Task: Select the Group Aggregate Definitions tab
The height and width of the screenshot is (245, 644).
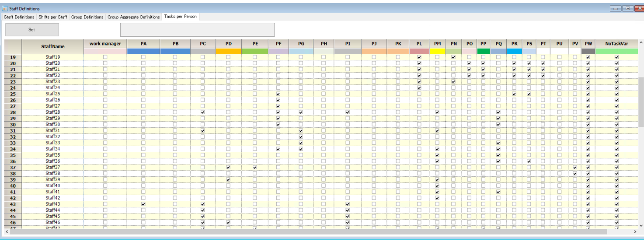Action: point(134,17)
